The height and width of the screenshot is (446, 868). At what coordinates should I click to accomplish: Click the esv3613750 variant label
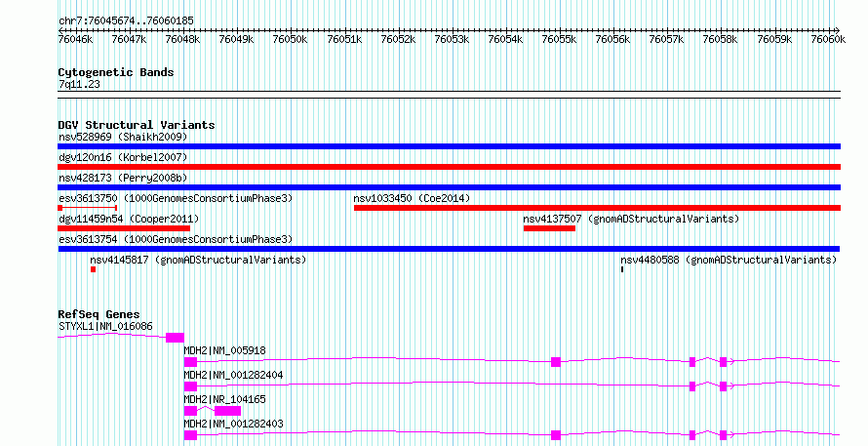pos(176,198)
